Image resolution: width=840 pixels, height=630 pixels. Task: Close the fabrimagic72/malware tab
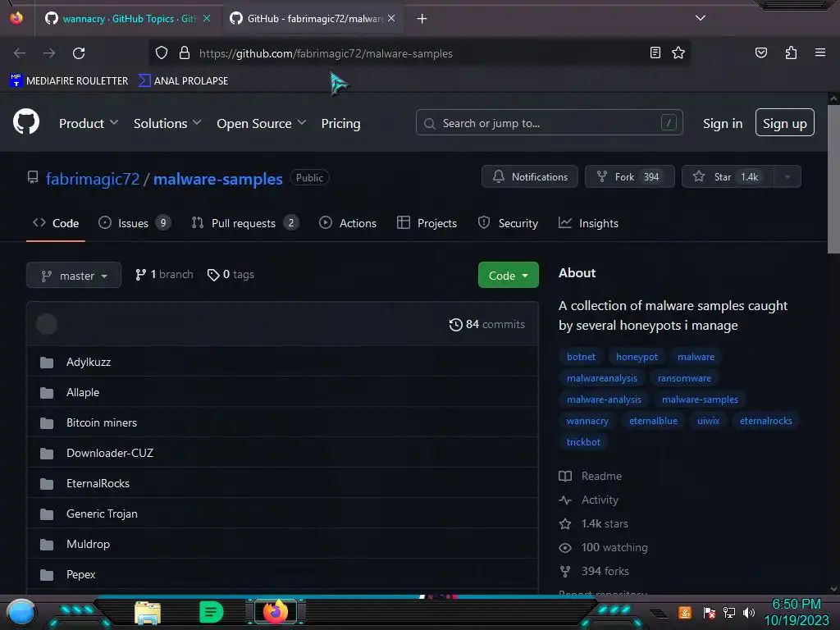(391, 19)
